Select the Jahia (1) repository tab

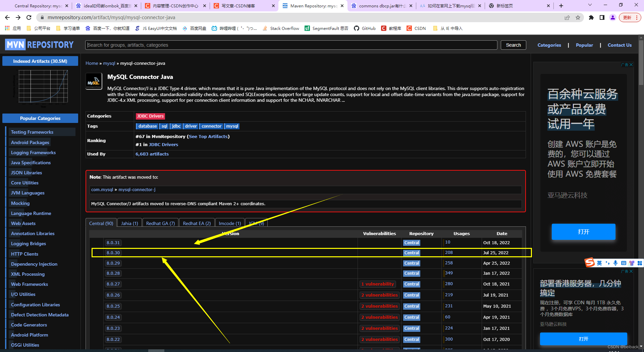[129, 223]
